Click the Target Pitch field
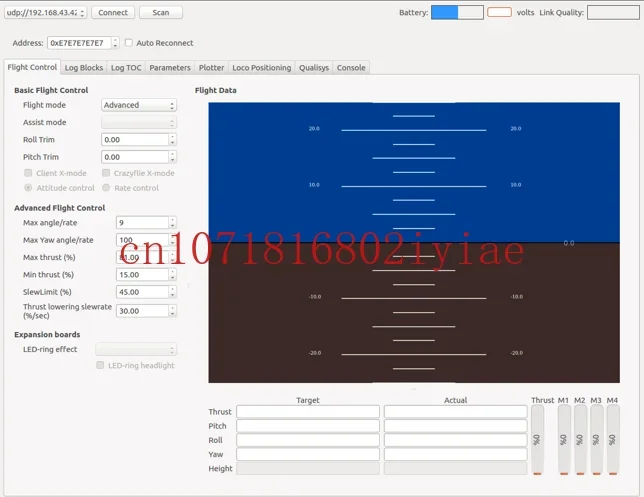The image size is (644, 497). tap(308, 426)
